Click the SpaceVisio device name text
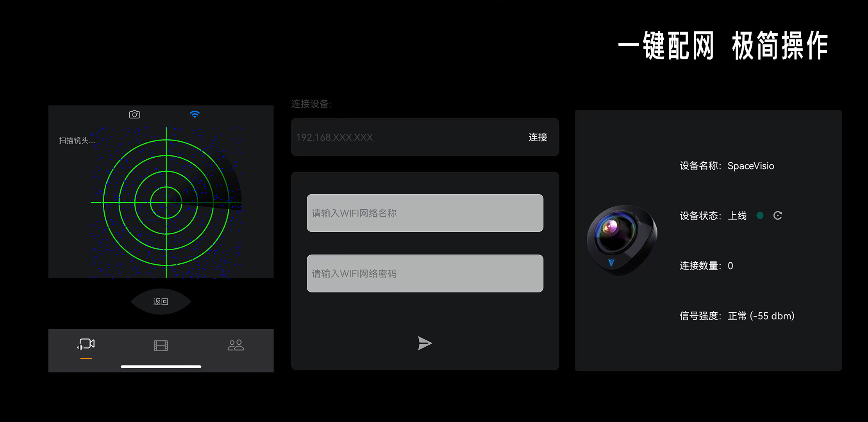The width and height of the screenshot is (868, 422). click(750, 166)
